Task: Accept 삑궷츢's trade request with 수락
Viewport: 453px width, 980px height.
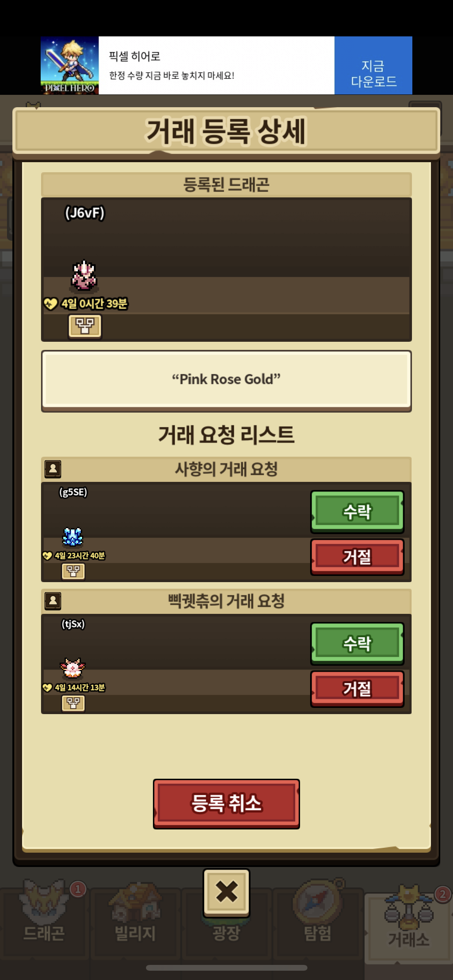Action: click(x=357, y=644)
